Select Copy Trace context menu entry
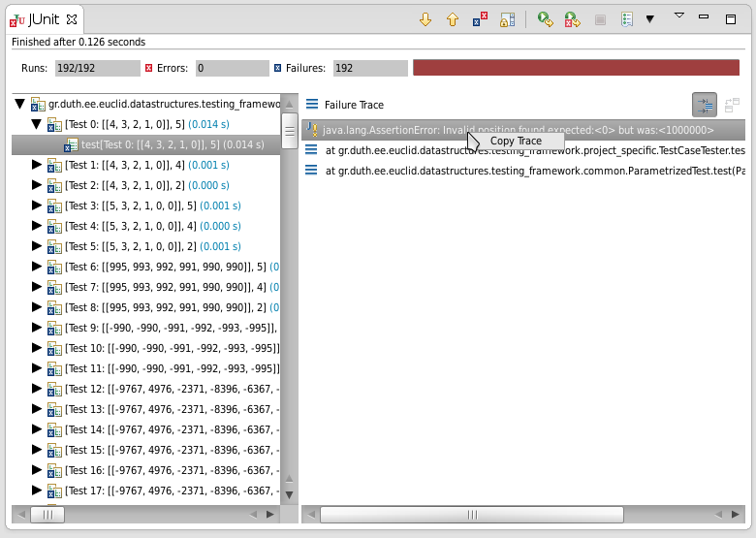Viewport: 756px width, 538px height. tap(516, 141)
